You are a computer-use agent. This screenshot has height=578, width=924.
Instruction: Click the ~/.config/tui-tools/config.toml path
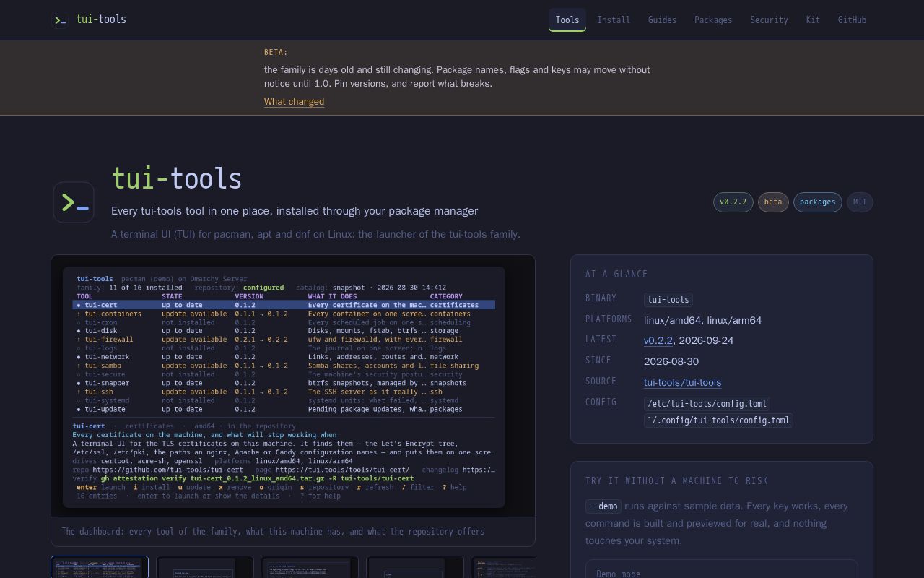point(718,420)
